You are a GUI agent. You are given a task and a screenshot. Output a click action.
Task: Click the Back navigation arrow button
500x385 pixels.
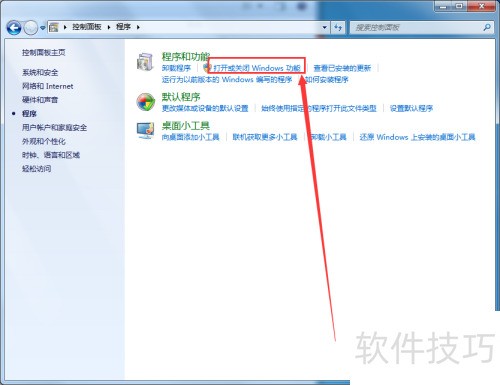click(14, 28)
